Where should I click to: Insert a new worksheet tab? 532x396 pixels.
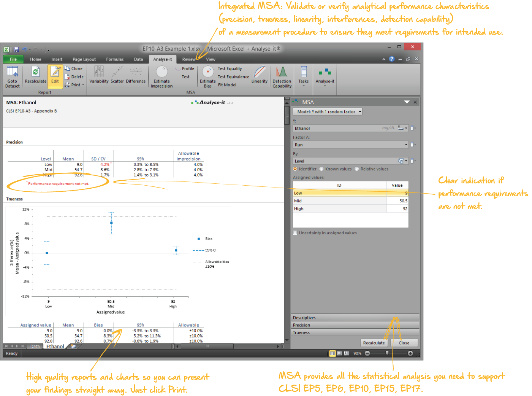[73, 346]
